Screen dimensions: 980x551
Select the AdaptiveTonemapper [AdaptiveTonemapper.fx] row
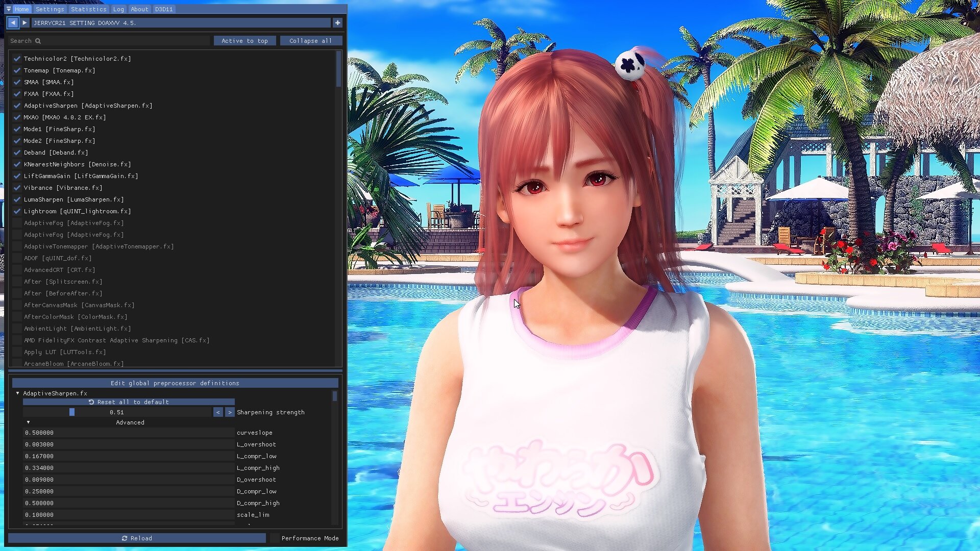[x=99, y=246]
